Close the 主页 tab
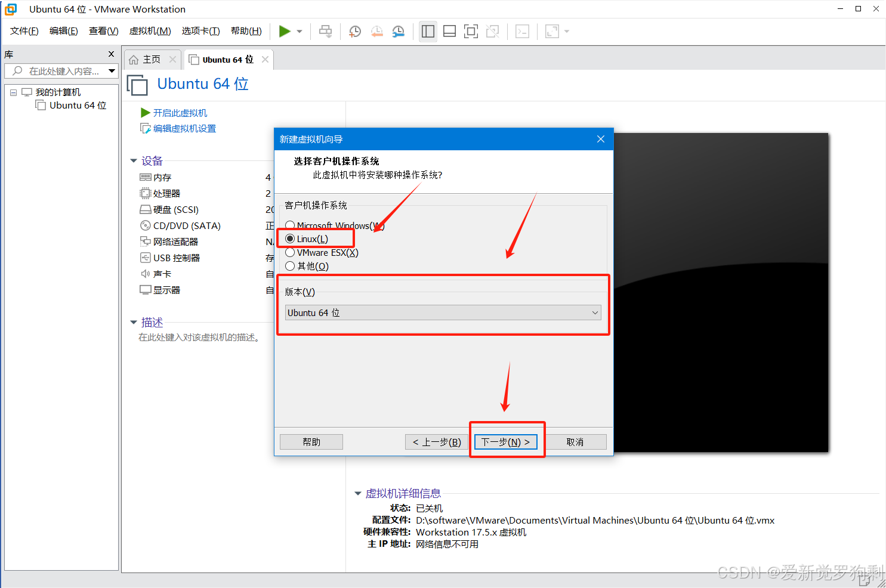Screen dimensions: 886x588 click(172, 59)
